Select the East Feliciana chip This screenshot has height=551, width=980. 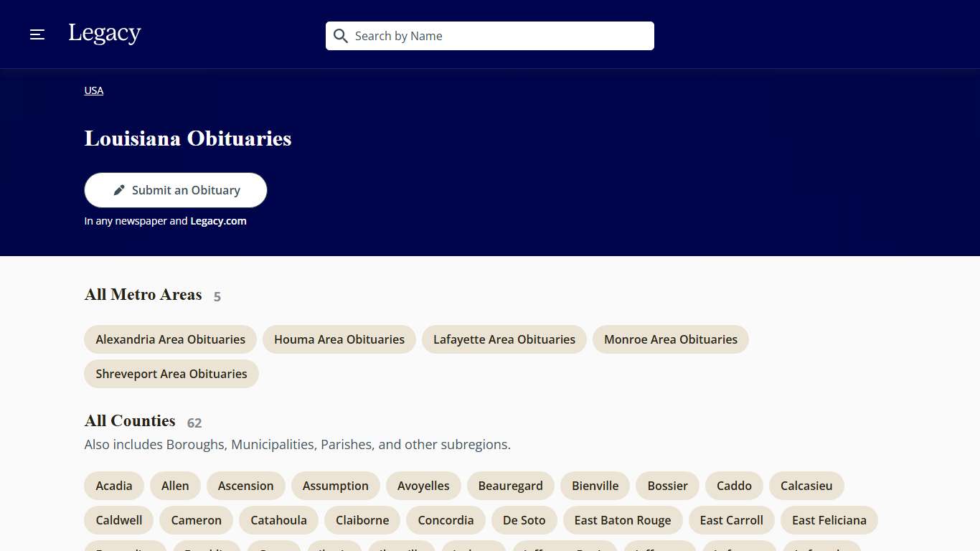829,520
